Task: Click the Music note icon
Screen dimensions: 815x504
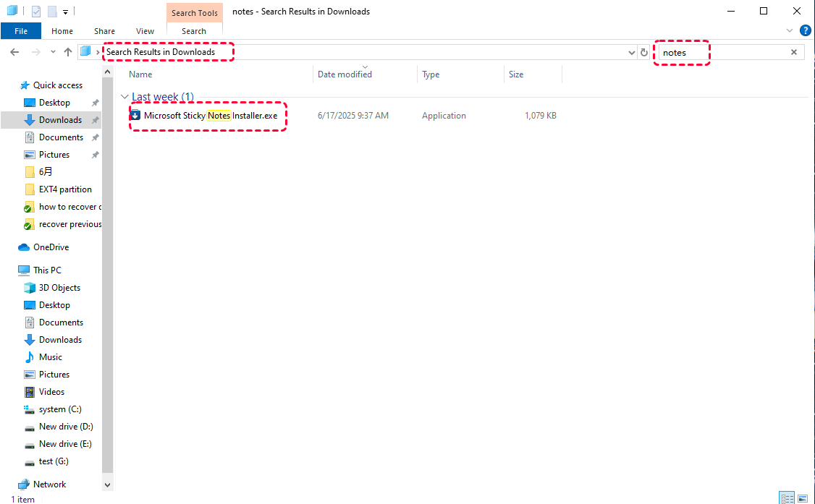Action: pos(30,357)
